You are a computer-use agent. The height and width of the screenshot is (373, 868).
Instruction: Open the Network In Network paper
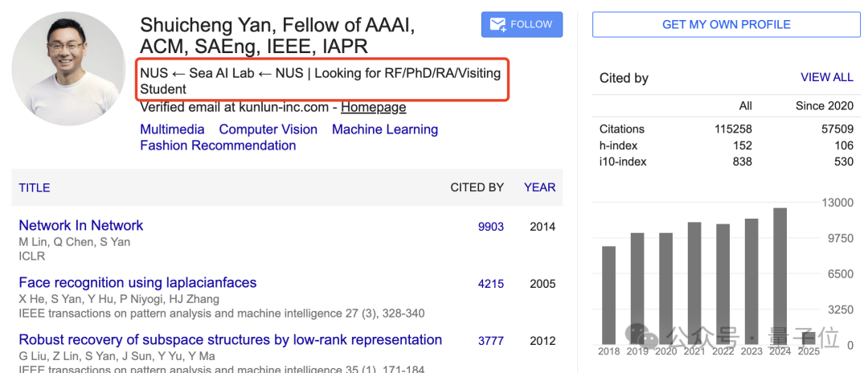(x=81, y=226)
